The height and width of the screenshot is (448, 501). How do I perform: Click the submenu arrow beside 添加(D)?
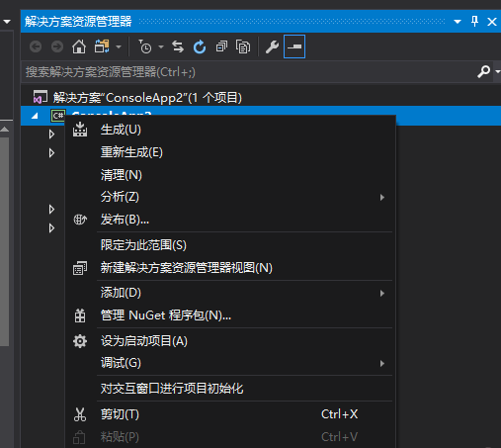tap(382, 293)
